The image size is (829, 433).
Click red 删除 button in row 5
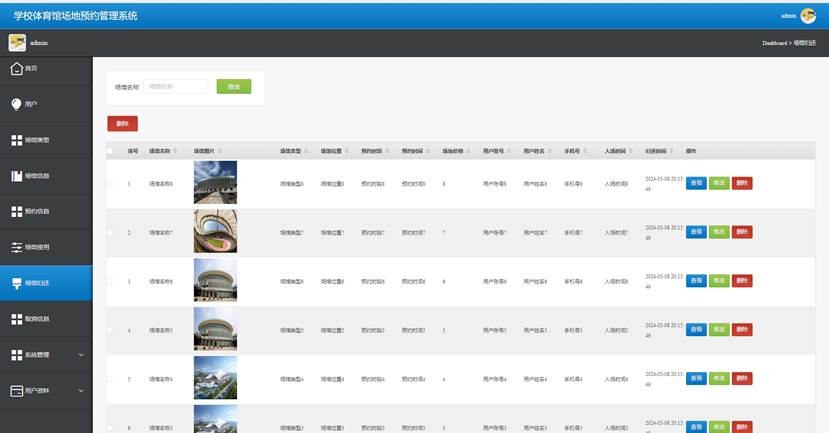point(742,379)
